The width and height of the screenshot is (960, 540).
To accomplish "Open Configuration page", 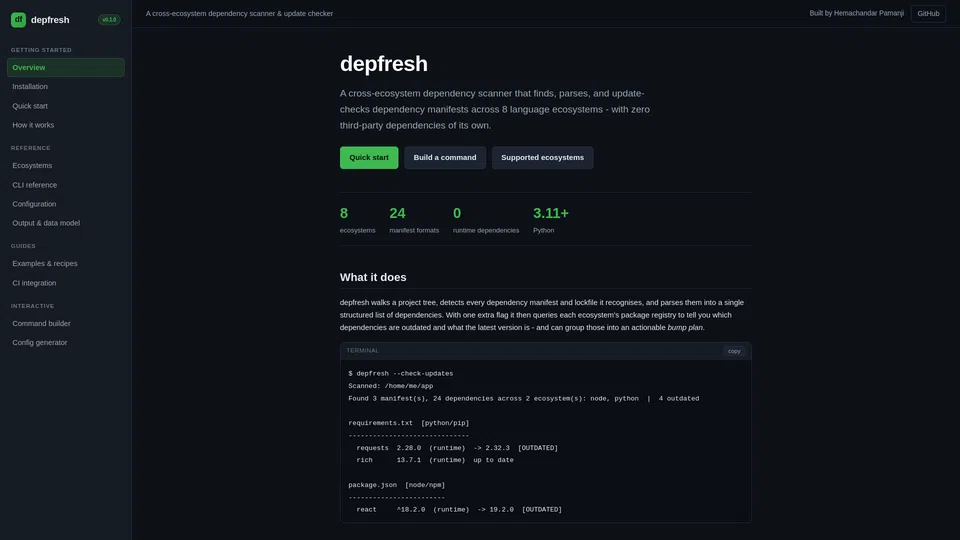I will 66,204.
